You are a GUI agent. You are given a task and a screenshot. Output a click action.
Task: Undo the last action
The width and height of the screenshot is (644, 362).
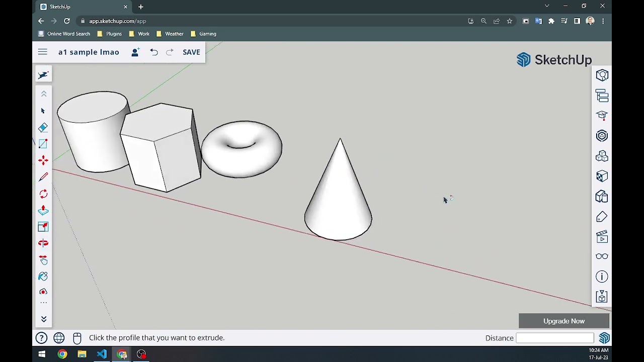(x=154, y=52)
